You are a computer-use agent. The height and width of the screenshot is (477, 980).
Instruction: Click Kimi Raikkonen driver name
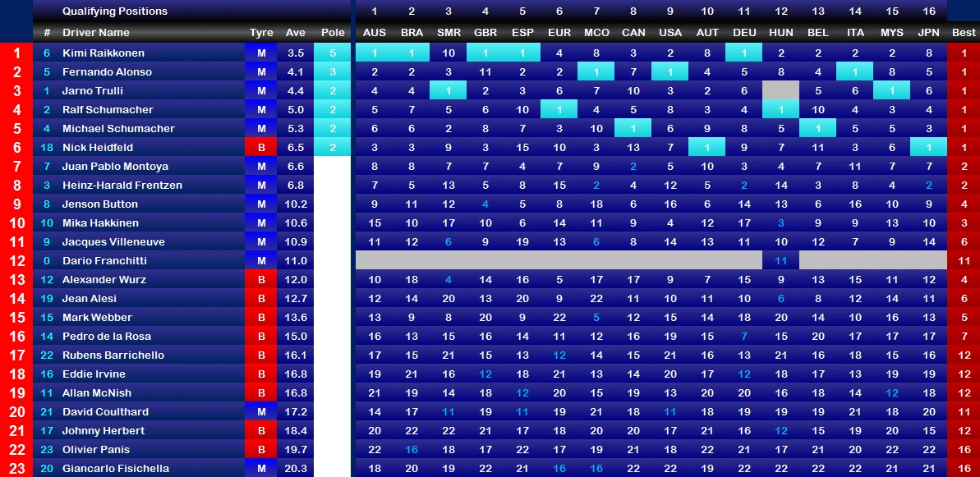pyautogui.click(x=104, y=53)
